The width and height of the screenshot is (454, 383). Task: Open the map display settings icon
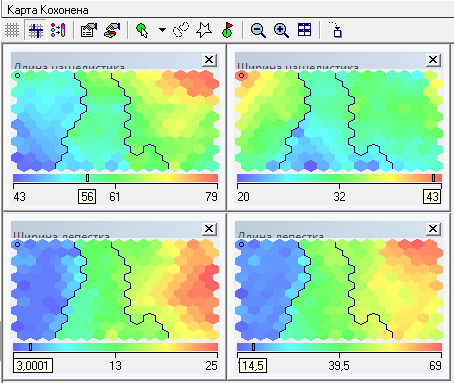pyautogui.click(x=89, y=30)
